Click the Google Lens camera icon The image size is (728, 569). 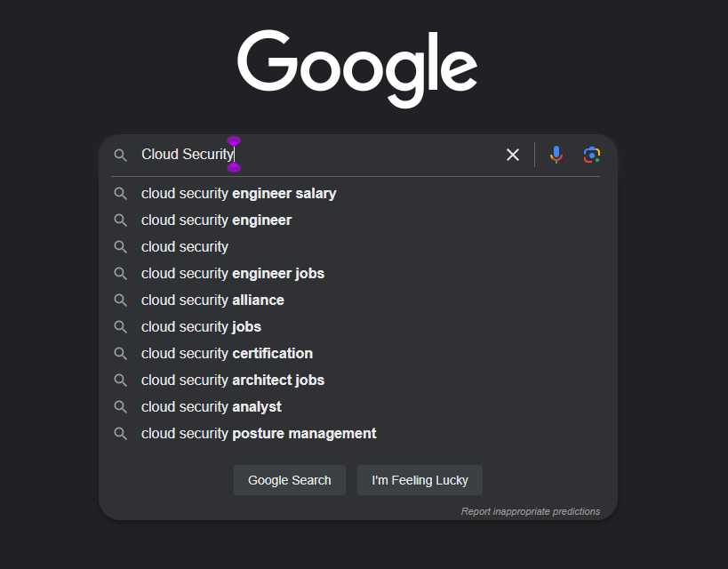591,154
